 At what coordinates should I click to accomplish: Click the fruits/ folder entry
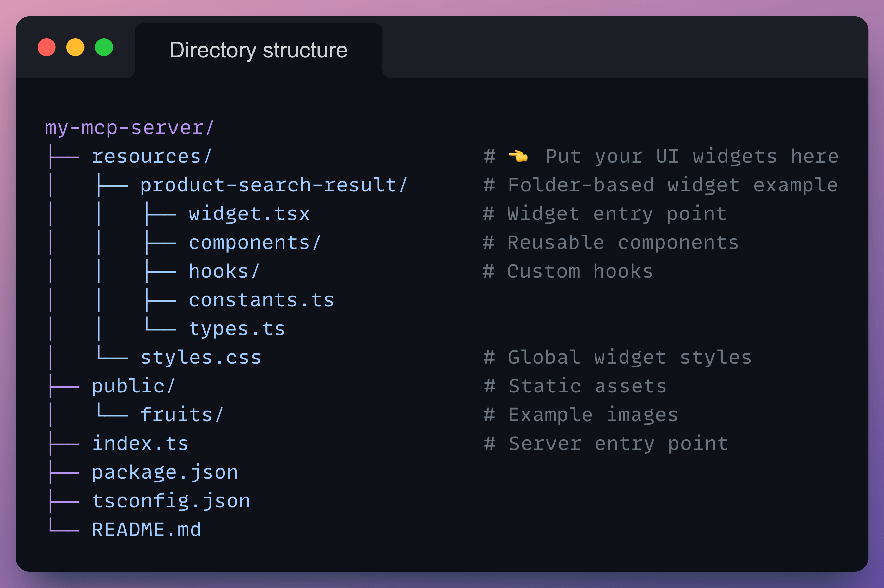[x=182, y=415]
